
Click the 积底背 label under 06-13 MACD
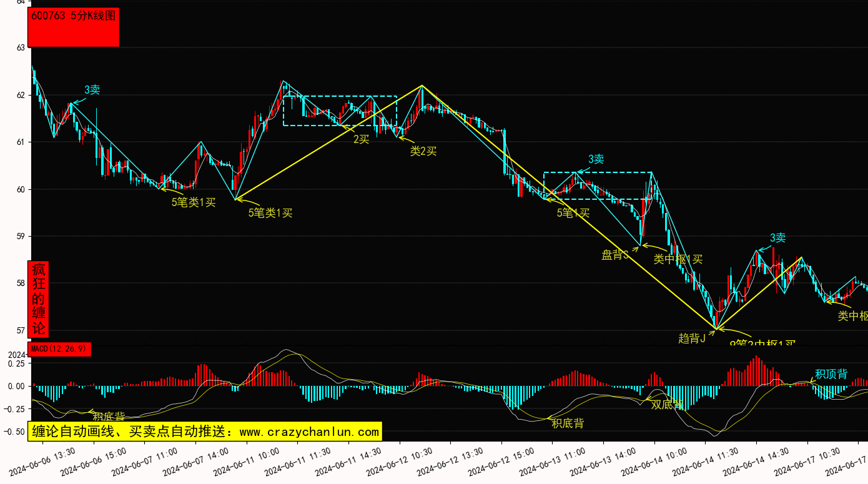pos(568,423)
